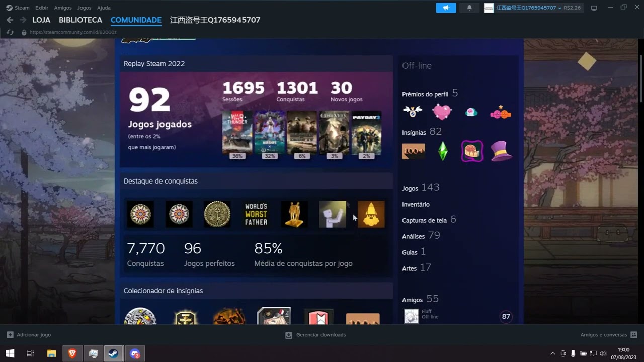644x362 pixels.
Task: Open the Exibir menu
Action: [42, 8]
